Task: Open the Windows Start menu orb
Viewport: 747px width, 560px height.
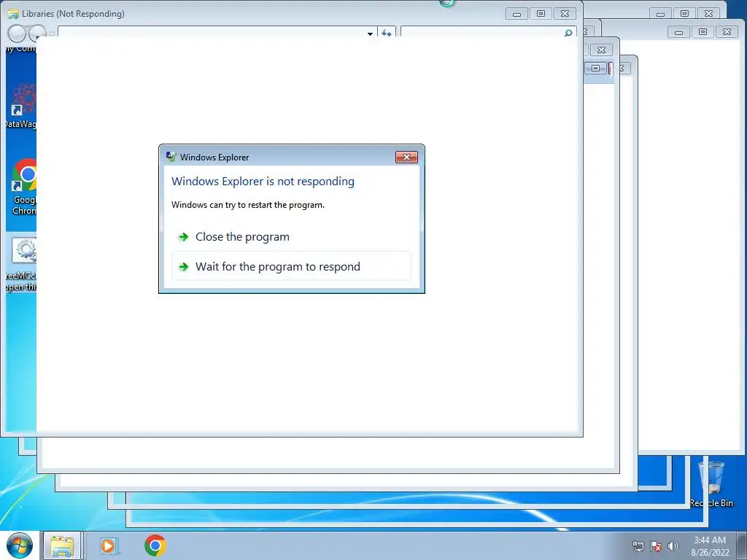Action: point(19,545)
